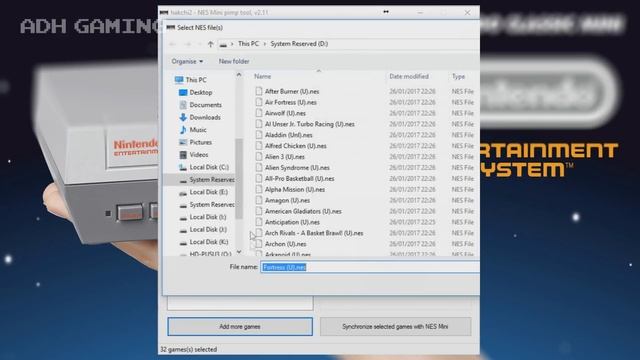Click file icon next to Alien 3 (U).nes
Image resolution: width=640 pixels, height=360 pixels.
click(x=259, y=157)
